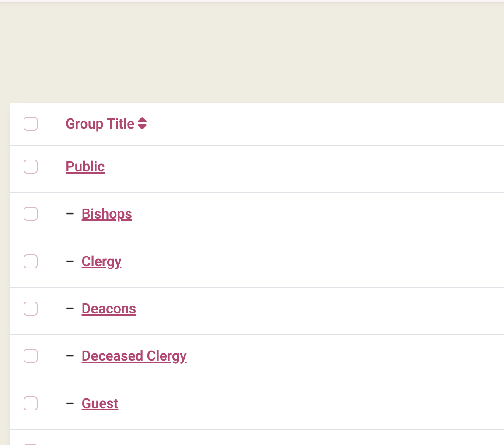The width and height of the screenshot is (504, 445).
Task: Toggle the select-all checkbox in header row
Action: point(31,124)
